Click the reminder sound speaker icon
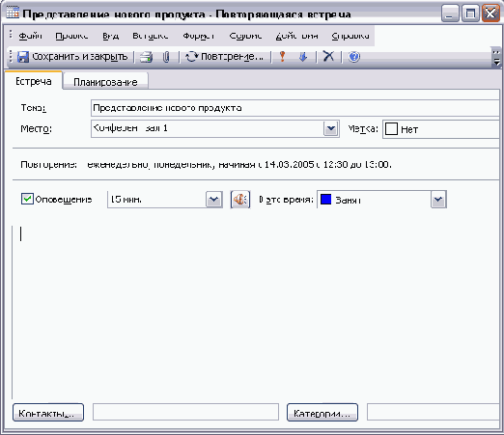The image size is (504, 435). tap(240, 200)
